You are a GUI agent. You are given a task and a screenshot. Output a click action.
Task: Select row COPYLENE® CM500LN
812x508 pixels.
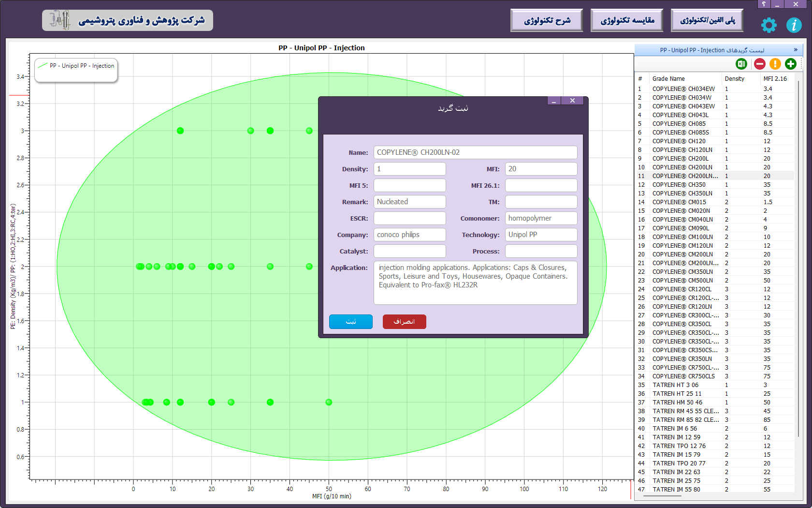tap(714, 281)
